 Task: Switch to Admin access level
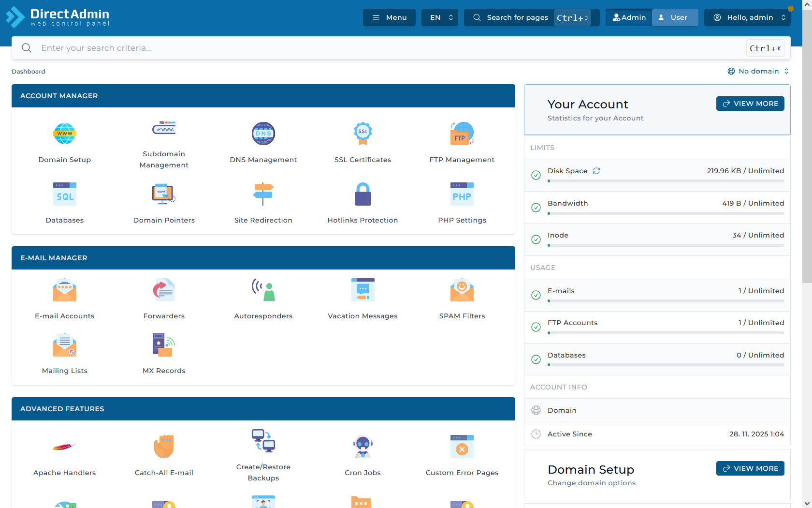tap(629, 17)
